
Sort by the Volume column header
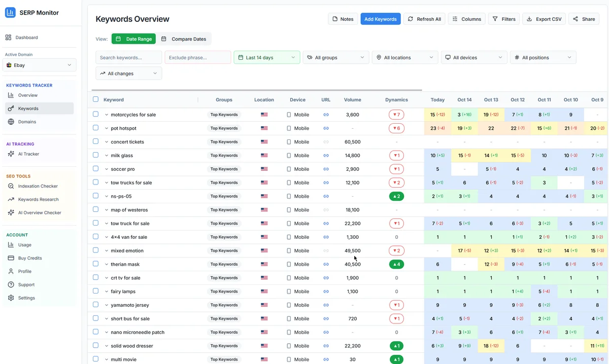coord(353,100)
